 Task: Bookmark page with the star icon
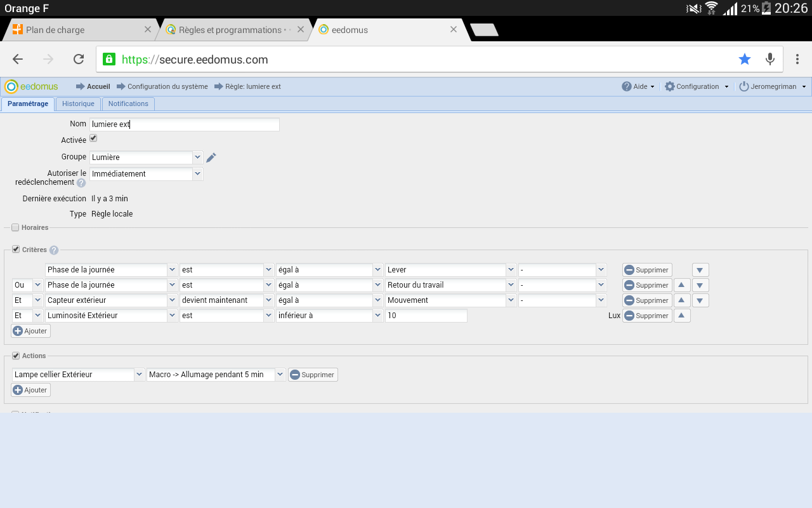[744, 59]
